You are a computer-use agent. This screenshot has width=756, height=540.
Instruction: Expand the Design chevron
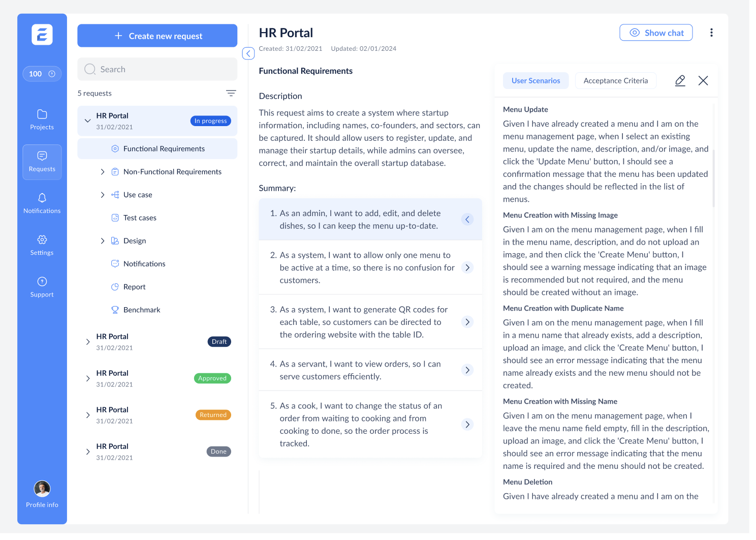click(103, 241)
